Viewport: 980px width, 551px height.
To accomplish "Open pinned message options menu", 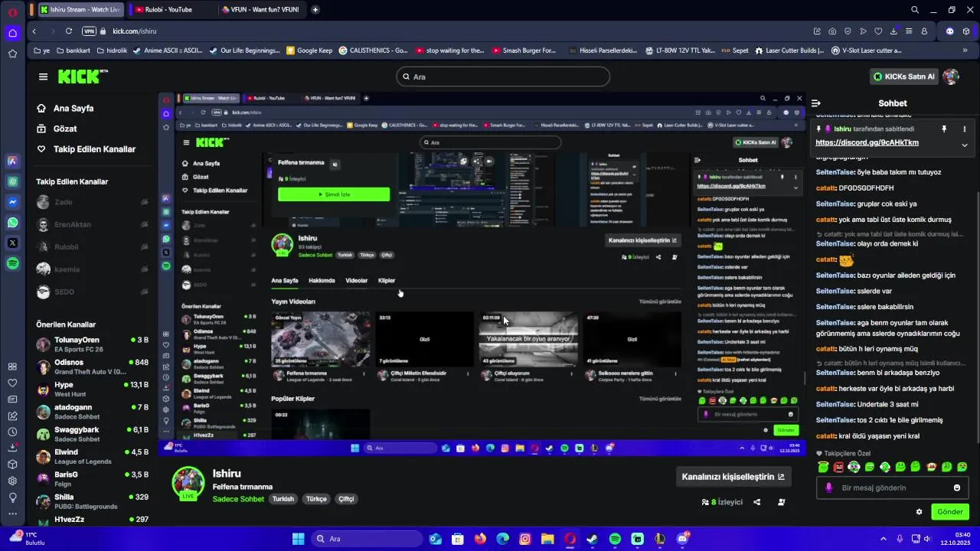I will tap(964, 129).
